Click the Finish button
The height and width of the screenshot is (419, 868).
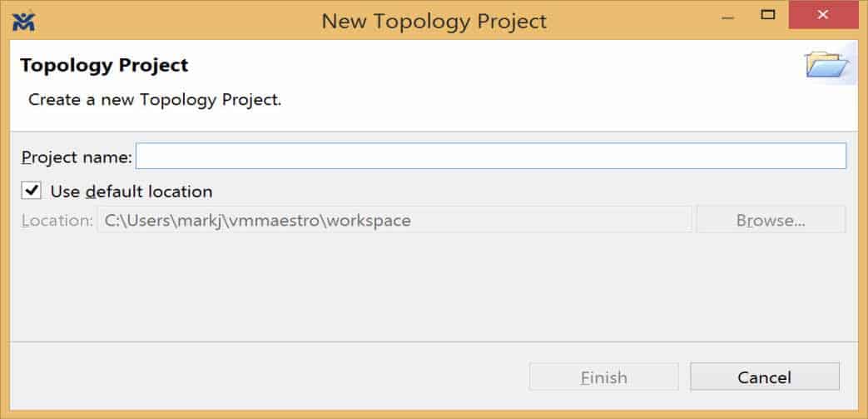coord(604,377)
